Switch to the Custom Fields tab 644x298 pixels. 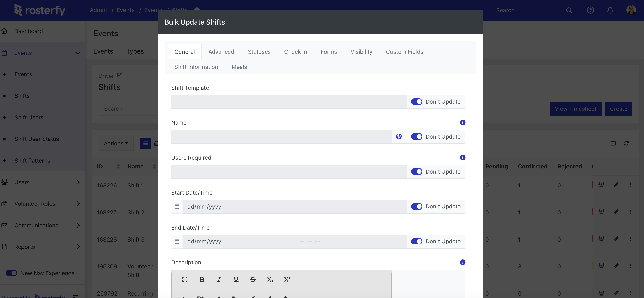tap(404, 52)
